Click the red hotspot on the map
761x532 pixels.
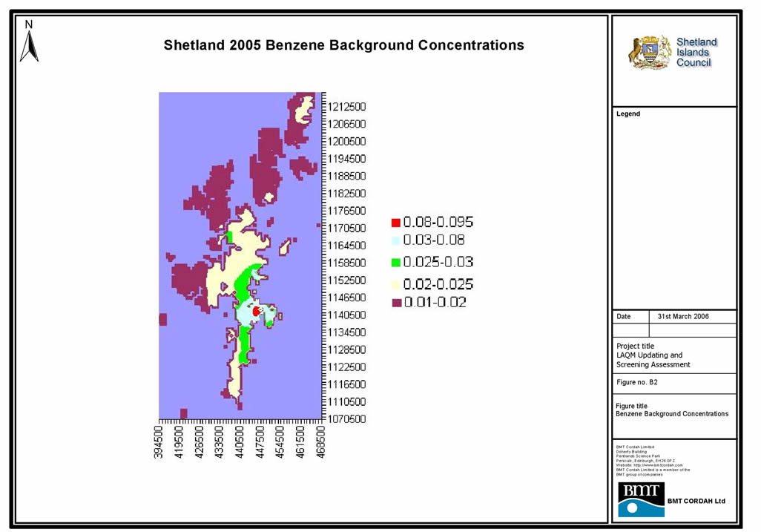pos(256,312)
